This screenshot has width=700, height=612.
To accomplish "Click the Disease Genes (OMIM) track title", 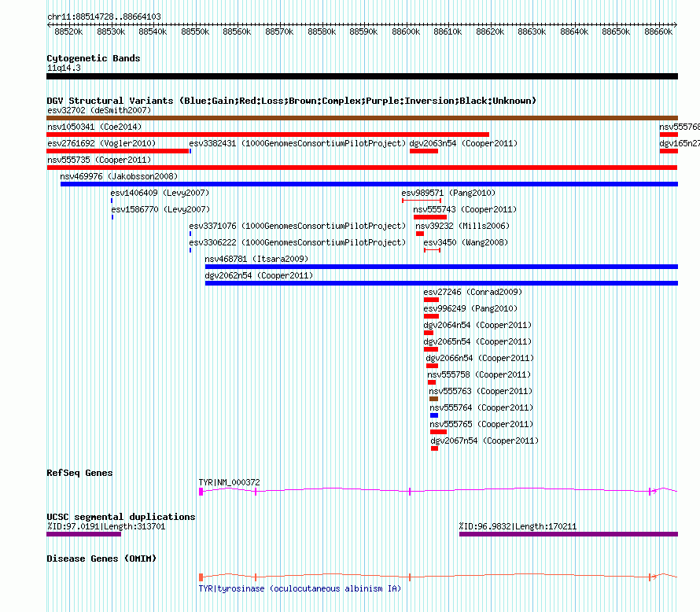I will point(101,559).
